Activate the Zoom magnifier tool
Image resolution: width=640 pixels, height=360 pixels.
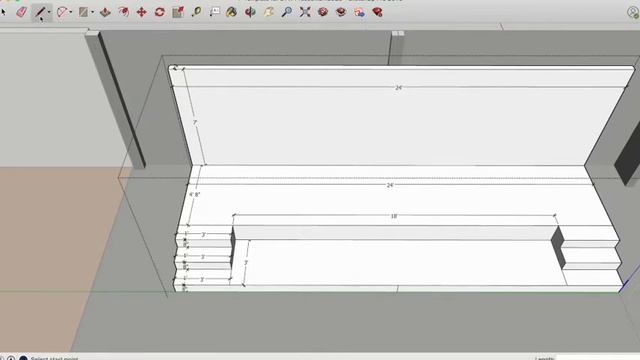pyautogui.click(x=287, y=12)
